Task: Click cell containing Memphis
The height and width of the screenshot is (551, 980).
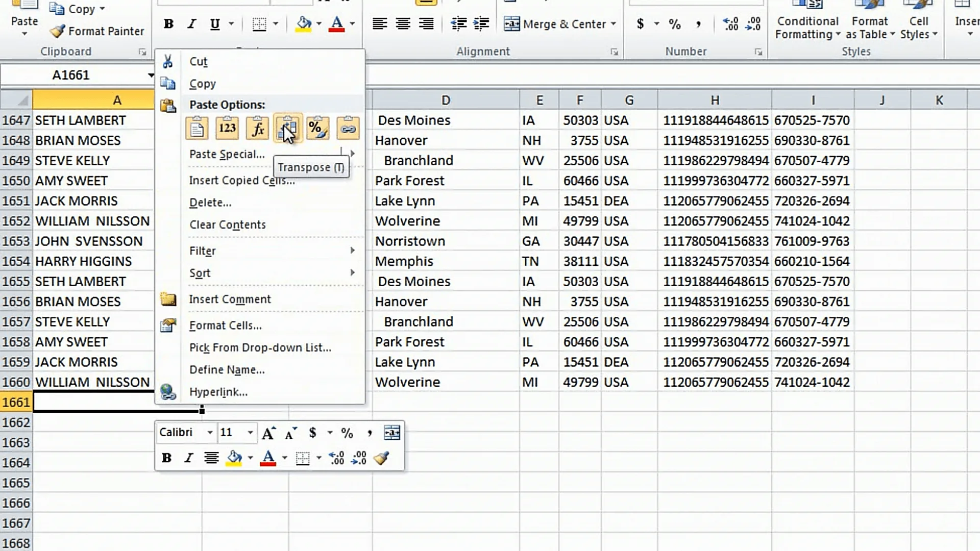Action: click(x=446, y=261)
